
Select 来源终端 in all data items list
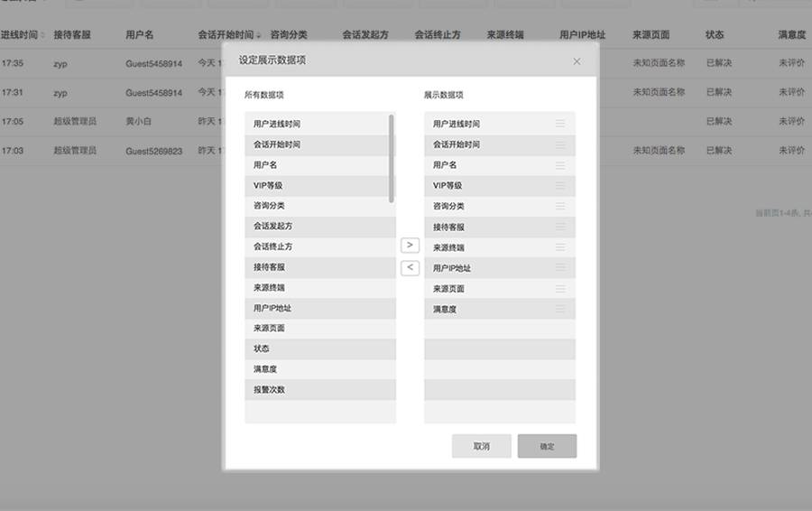320,288
